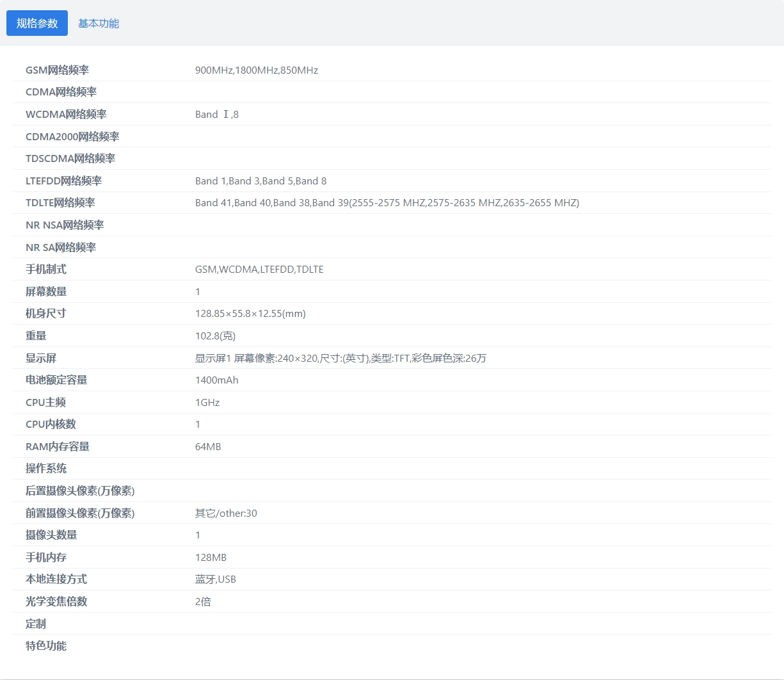Click the 特色功能 label
784x680 pixels.
(x=46, y=645)
